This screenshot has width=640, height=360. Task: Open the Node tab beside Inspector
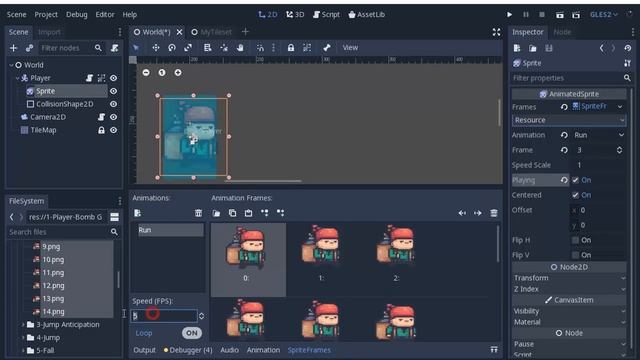[x=562, y=32]
